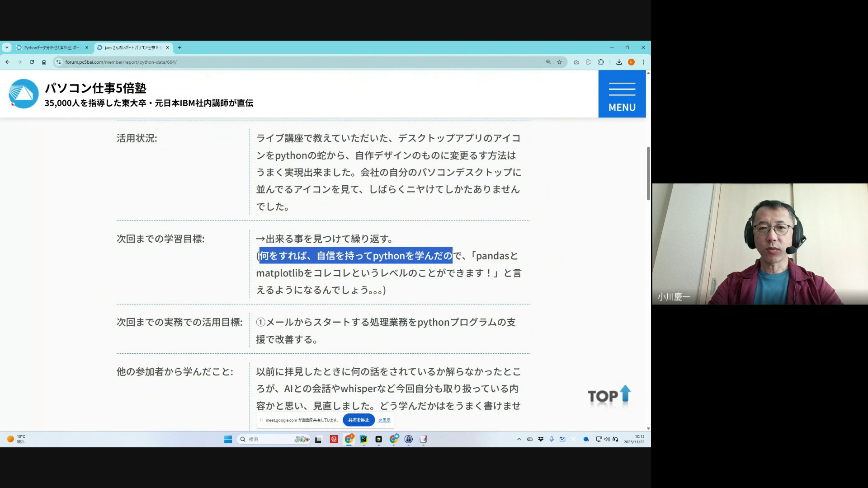
Task: Open the browser downloads icon
Action: [619, 62]
